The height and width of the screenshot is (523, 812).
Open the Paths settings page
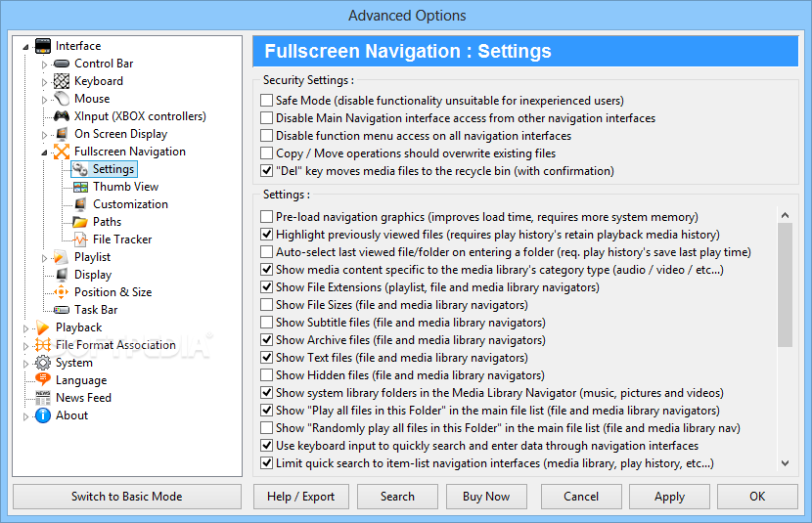pos(107,222)
